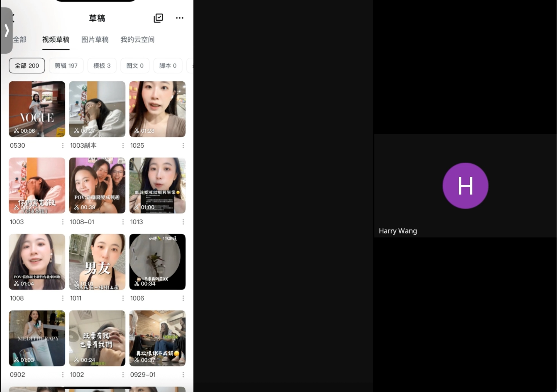Open options menu for draft 1013
This screenshot has height=392, width=557.
point(183,222)
